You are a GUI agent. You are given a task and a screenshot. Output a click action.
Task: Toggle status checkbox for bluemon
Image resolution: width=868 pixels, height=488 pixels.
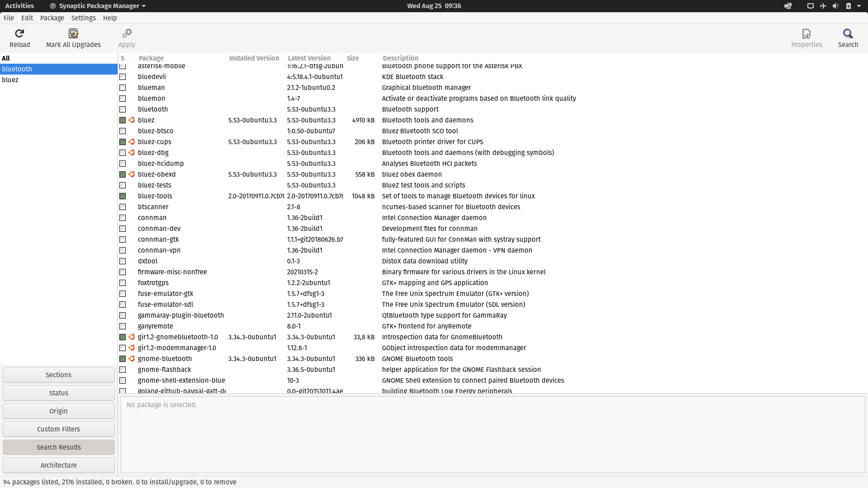coord(123,99)
